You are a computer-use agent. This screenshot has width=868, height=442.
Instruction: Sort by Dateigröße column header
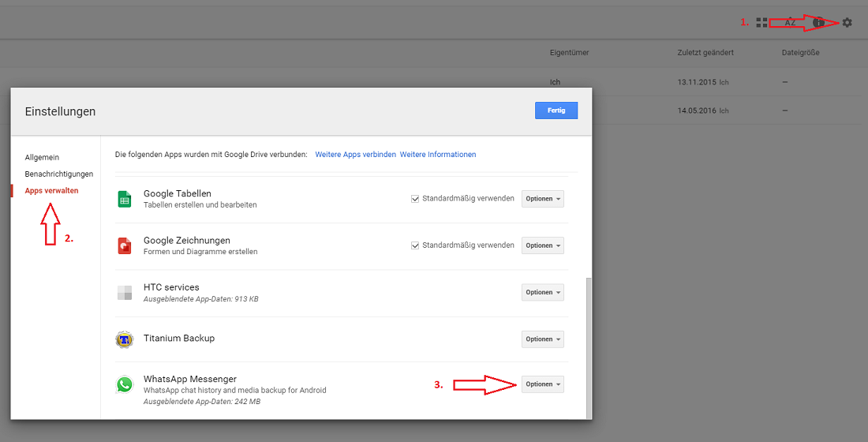coord(800,53)
